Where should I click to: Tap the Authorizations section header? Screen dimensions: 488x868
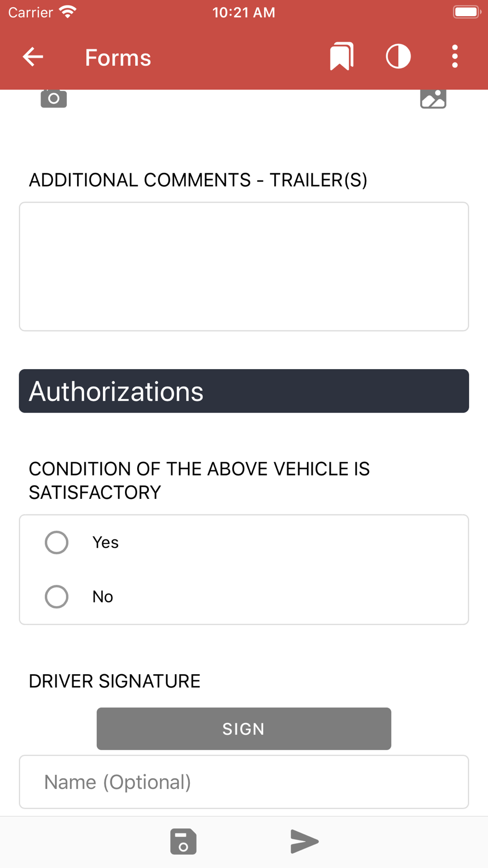click(x=244, y=391)
